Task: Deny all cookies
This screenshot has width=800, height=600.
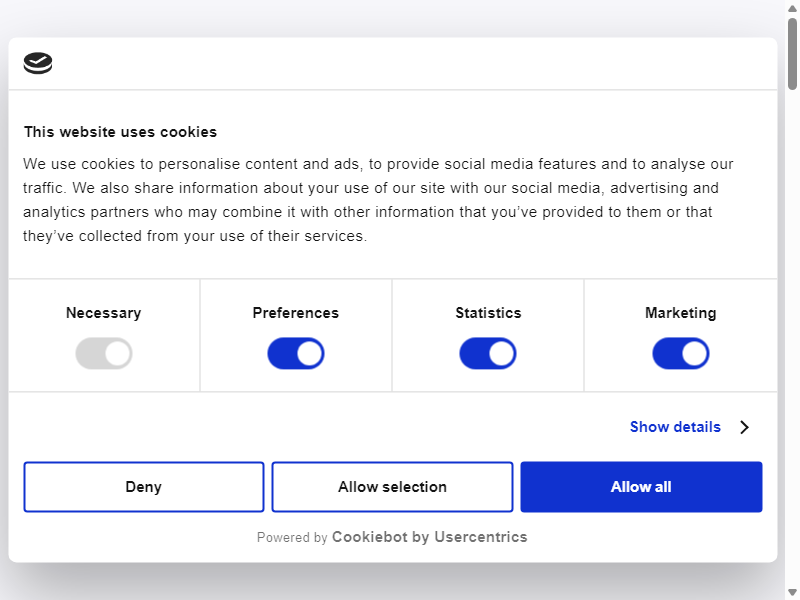Action: click(x=144, y=487)
